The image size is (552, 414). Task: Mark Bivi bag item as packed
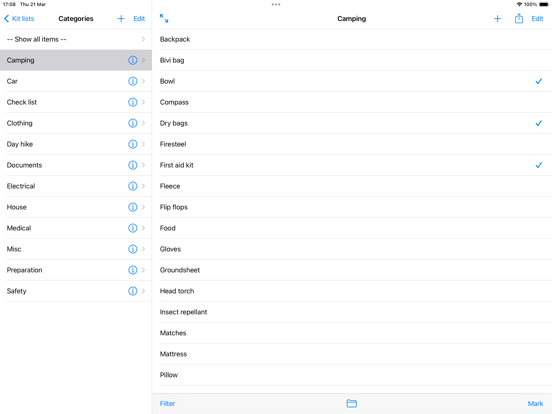tap(352, 60)
